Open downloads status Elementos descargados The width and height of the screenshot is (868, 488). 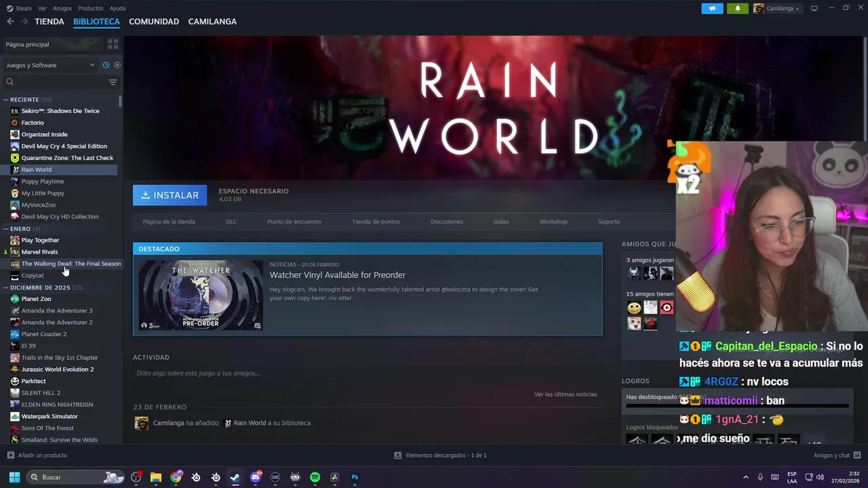click(441, 455)
